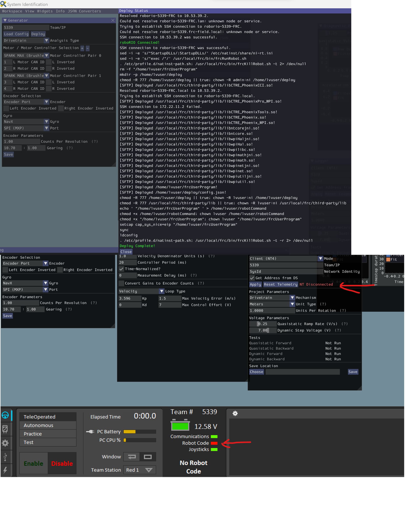Click the Driver Station Enable button
420x510 pixels.
click(x=34, y=464)
